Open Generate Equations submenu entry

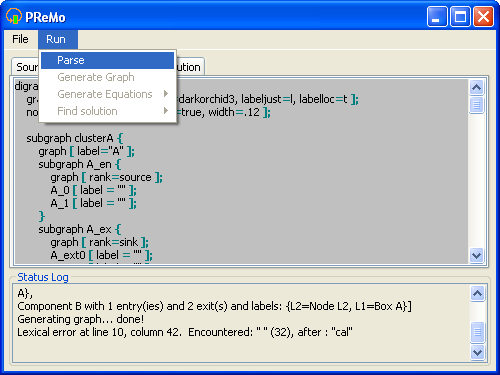point(107,94)
